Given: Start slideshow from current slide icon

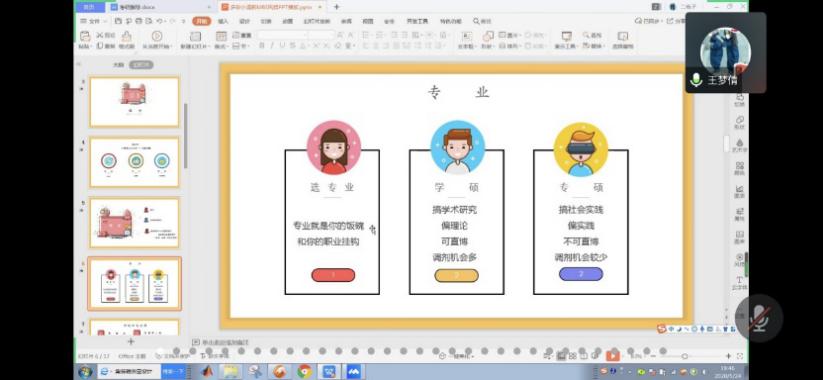Looking at the screenshot, I should point(156,36).
